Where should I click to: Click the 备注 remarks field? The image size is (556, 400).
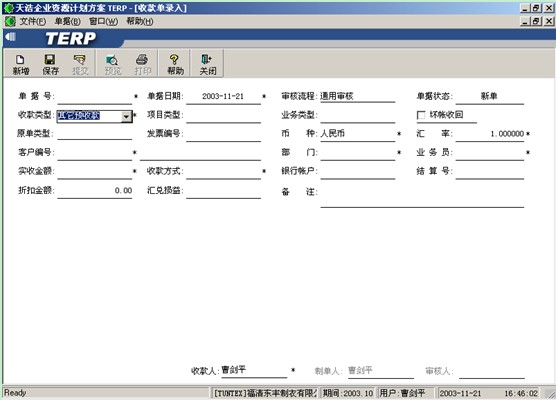(x=422, y=198)
